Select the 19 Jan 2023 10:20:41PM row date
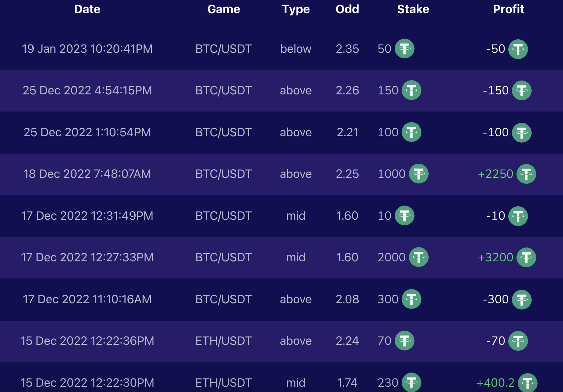This screenshot has width=563, height=392. (87, 49)
